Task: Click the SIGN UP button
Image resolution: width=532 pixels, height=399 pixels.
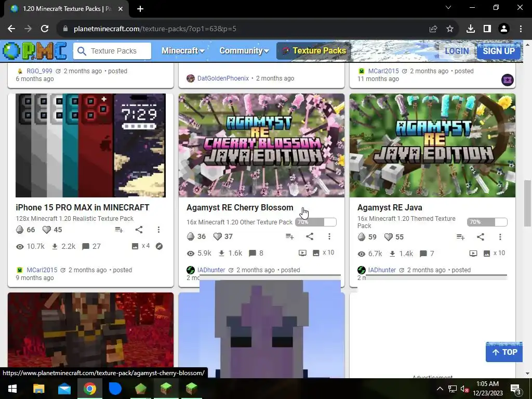Action: click(499, 51)
